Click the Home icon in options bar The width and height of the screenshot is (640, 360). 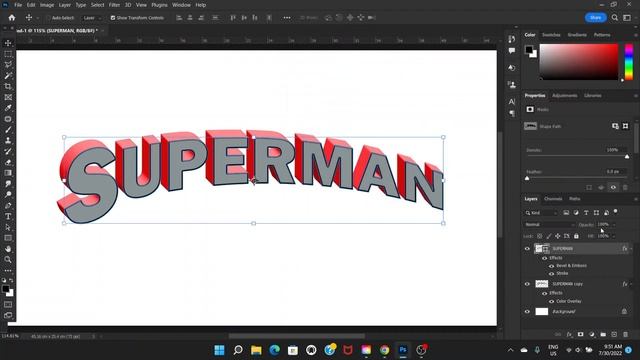(x=12, y=18)
